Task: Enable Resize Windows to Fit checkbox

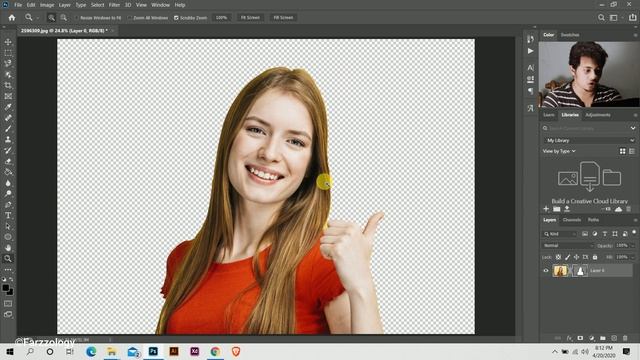Action: [x=76, y=18]
